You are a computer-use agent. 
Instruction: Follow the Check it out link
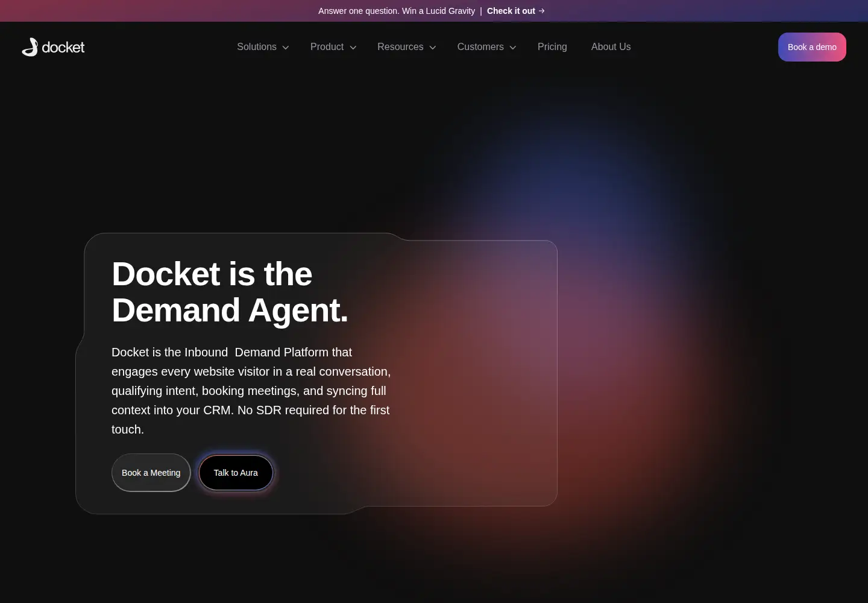point(511,11)
